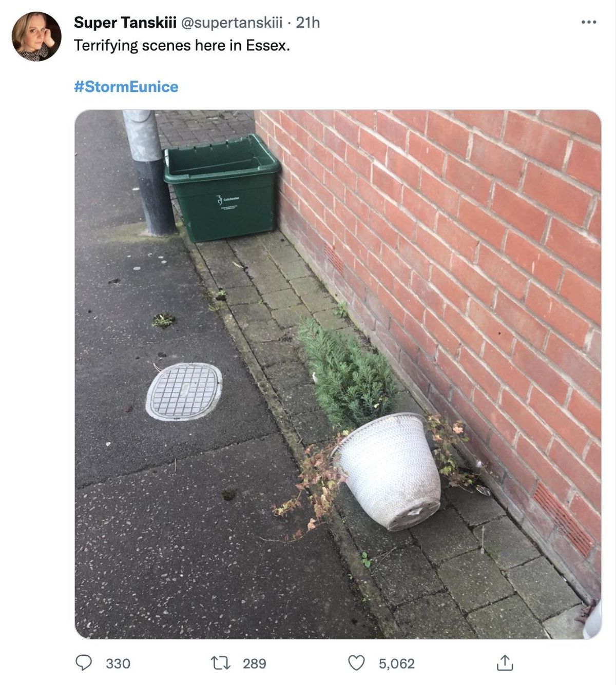The width and height of the screenshot is (616, 685).
Task: Open Super Tanskiii's profile avatar
Action: coord(36,36)
